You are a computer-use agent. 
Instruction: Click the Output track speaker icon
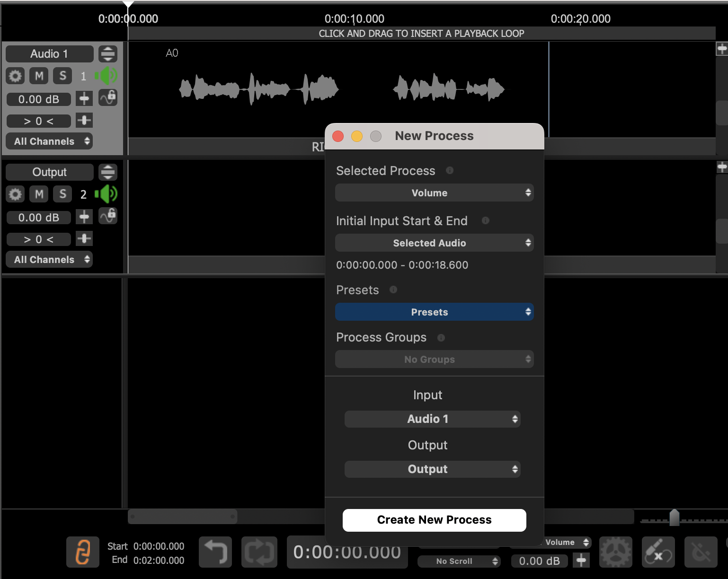[x=106, y=194]
